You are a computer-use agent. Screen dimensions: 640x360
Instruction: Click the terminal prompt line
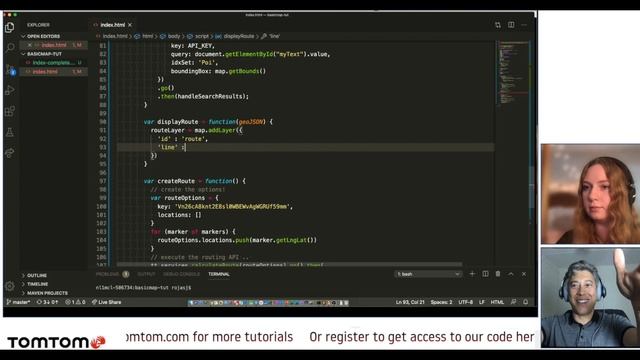click(x=144, y=288)
